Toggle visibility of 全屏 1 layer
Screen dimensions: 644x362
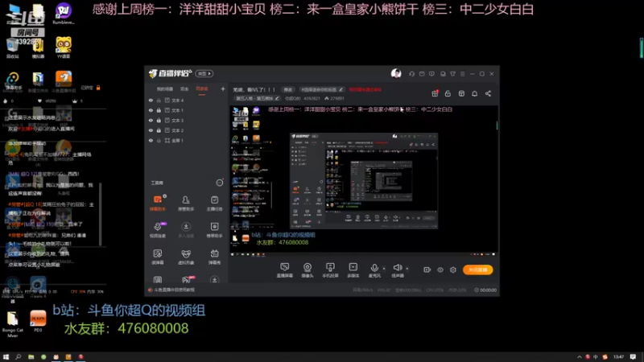coord(151,140)
